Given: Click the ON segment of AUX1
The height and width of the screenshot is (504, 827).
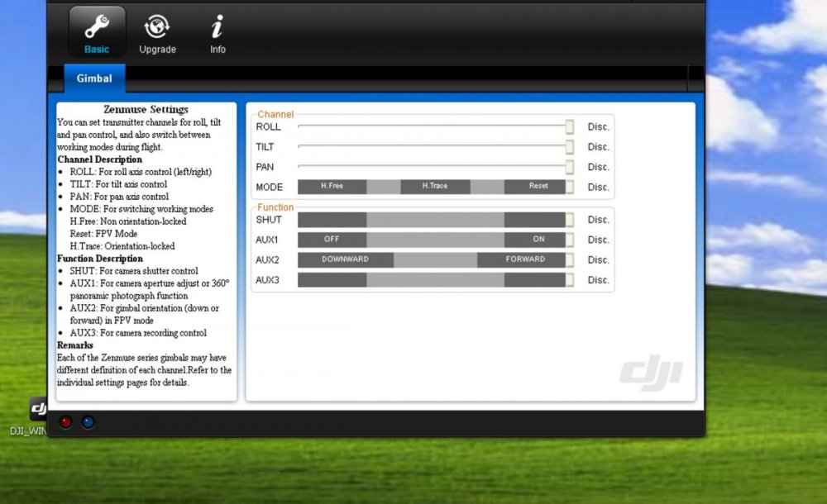Looking at the screenshot, I should 535,240.
